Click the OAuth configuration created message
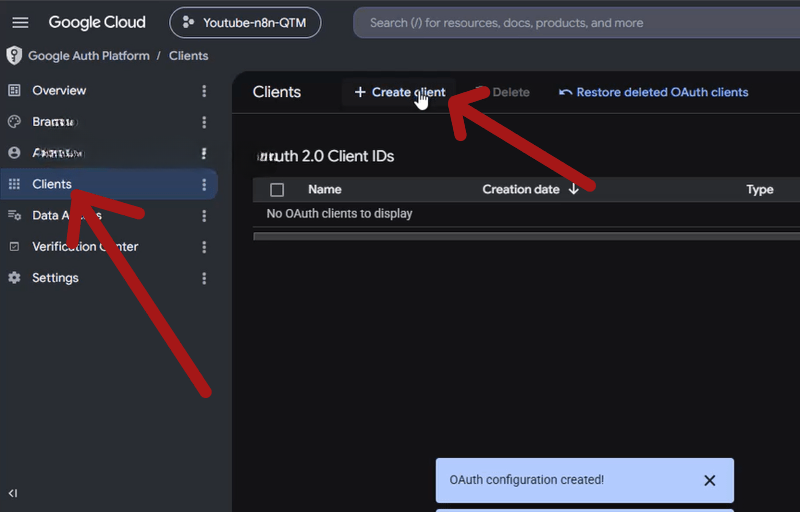 coord(527,480)
